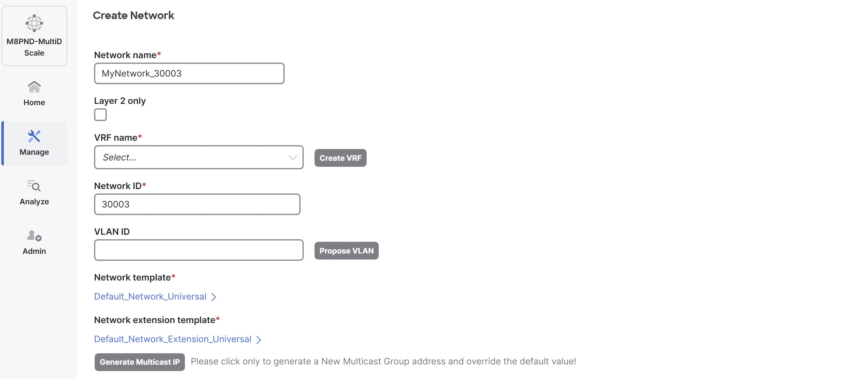Open Default_Network_Extension_Universal template link
The height and width of the screenshot is (379, 868).
[x=173, y=339]
